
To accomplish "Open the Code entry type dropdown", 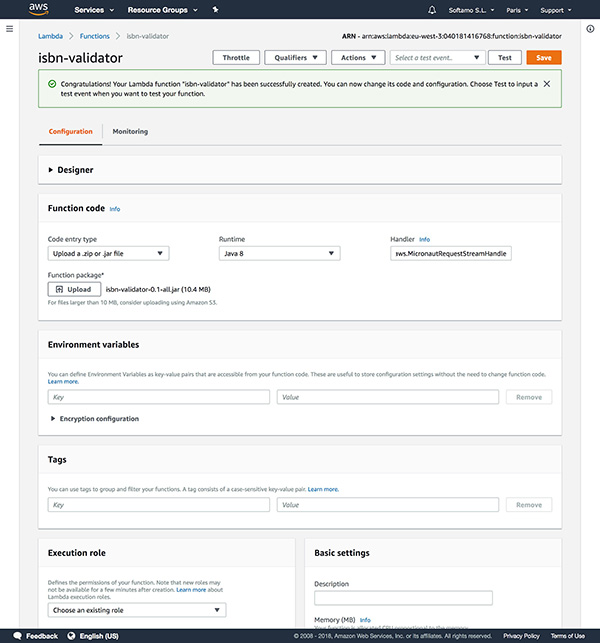I will point(108,254).
